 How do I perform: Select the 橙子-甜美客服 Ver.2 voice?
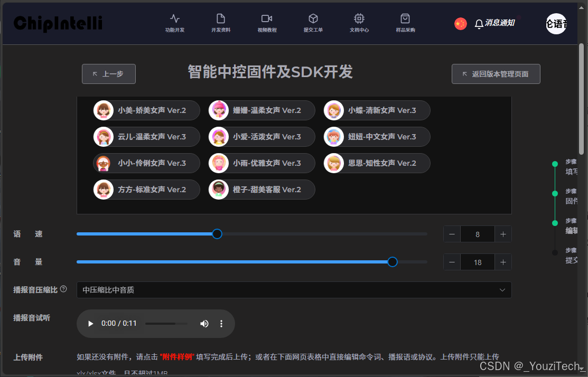coord(262,190)
